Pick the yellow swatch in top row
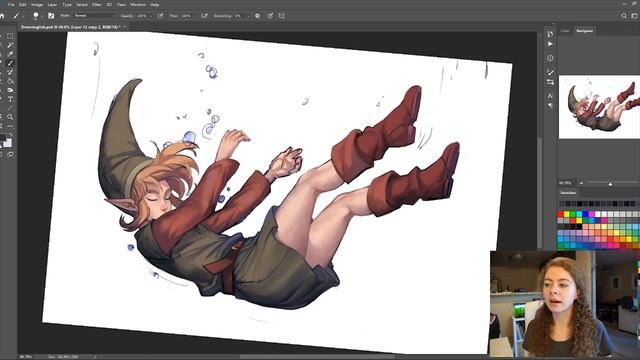 (567, 214)
